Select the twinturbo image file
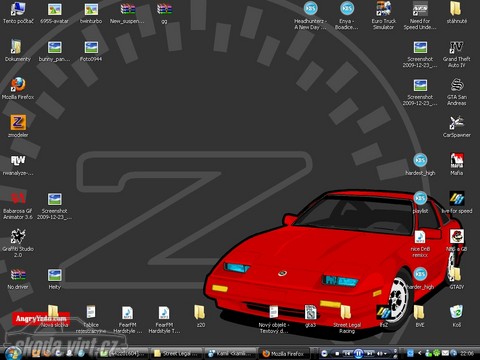 pos(91,13)
